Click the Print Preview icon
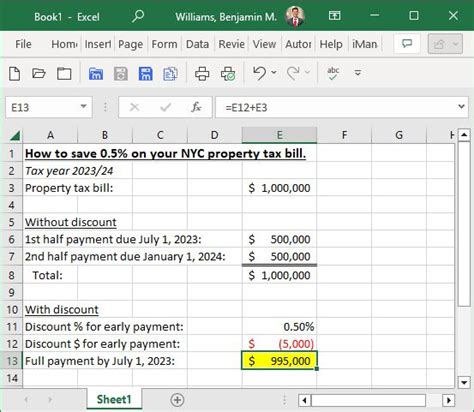The width and height of the screenshot is (474, 412). tap(228, 74)
